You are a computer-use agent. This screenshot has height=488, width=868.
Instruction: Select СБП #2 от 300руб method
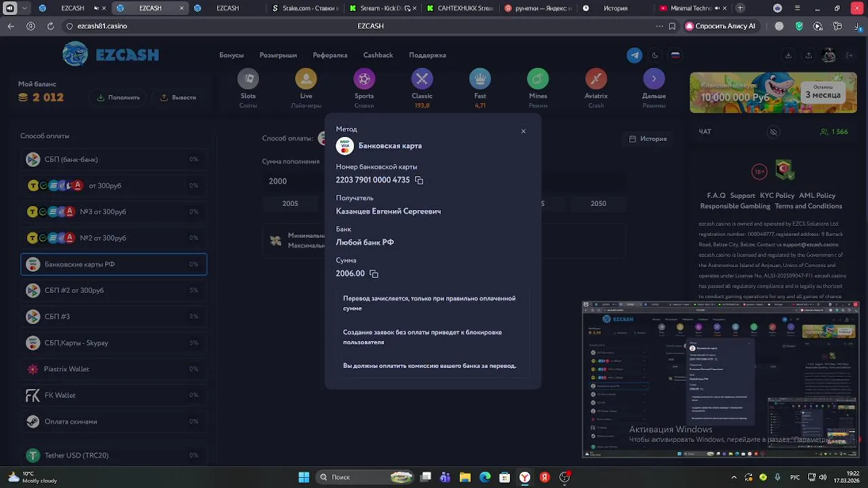click(x=114, y=291)
